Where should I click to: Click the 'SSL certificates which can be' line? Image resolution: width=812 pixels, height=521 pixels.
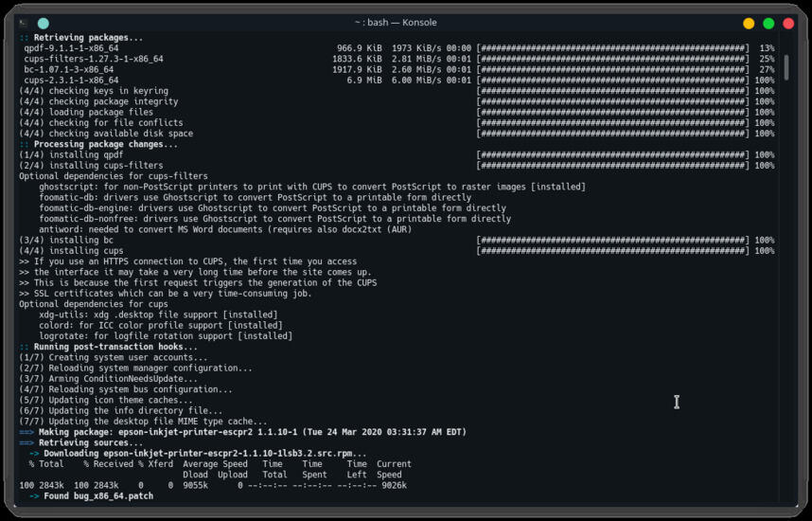166,294
